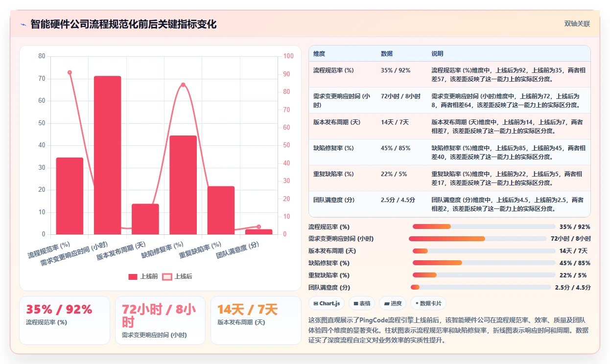Image resolution: width=610 pixels, height=364 pixels.
Task: Click the 缺陷修复率 bar in chart
Action: click(x=183, y=185)
